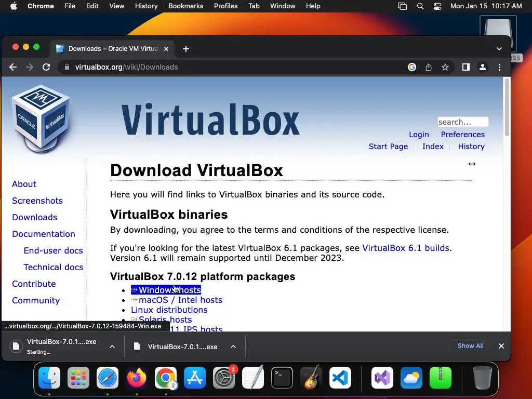Expand options for second VirtualBox exe download
This screenshot has width=532, height=399.
click(233, 347)
